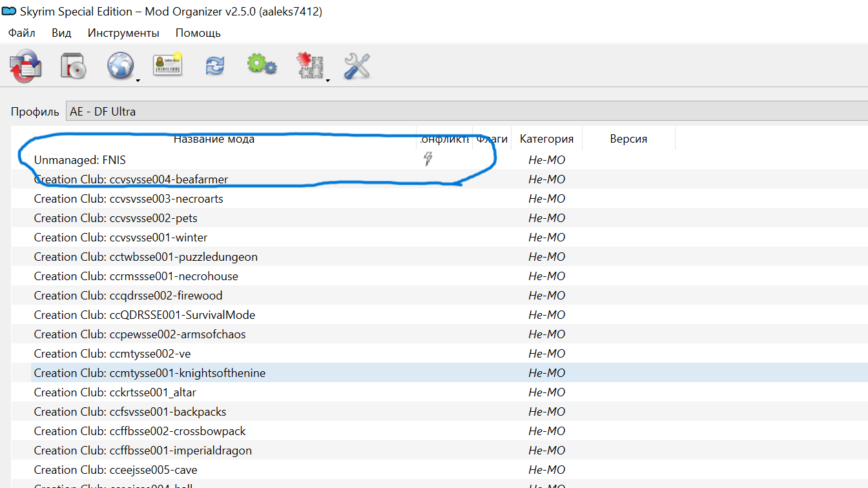Expand the dropdown arrow beside the puzzle icon
The height and width of the screenshot is (488, 868).
point(327,81)
